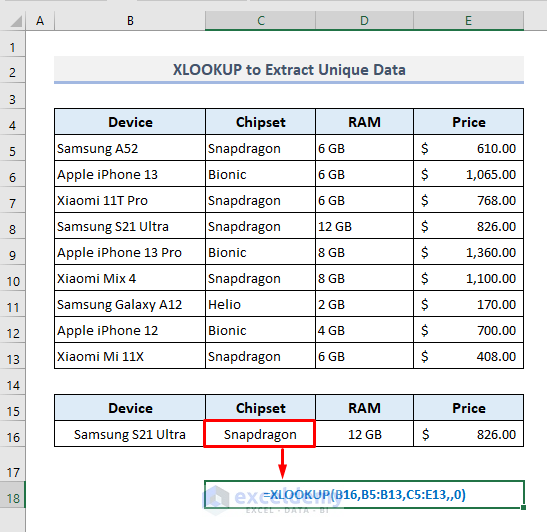Click the Price header in row 15

[x=469, y=408]
